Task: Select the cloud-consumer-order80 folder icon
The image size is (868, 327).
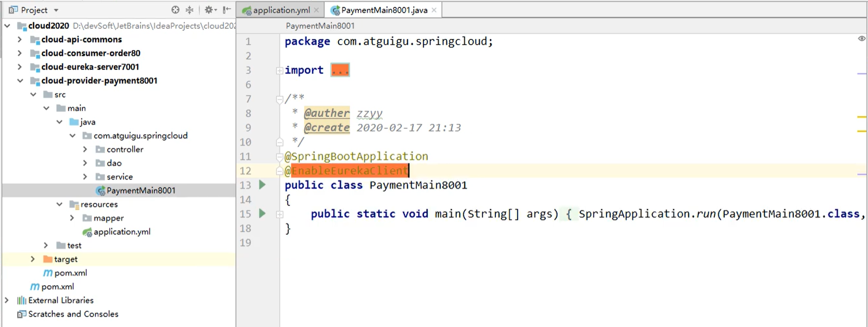Action: 35,53
